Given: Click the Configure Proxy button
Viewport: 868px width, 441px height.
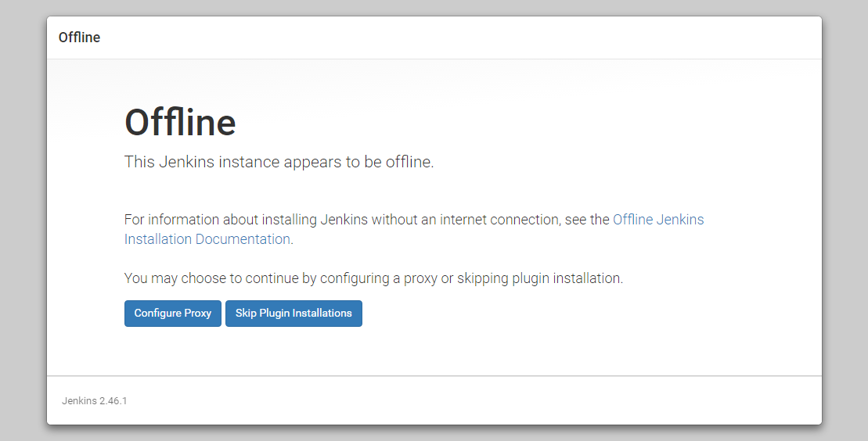Looking at the screenshot, I should [173, 314].
